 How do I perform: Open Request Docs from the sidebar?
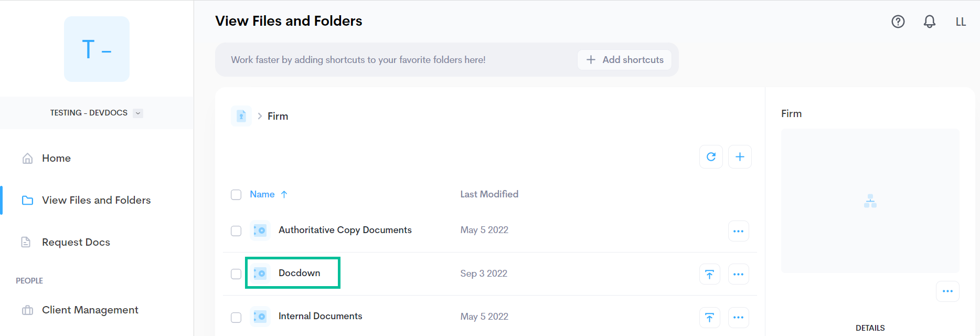(x=76, y=243)
